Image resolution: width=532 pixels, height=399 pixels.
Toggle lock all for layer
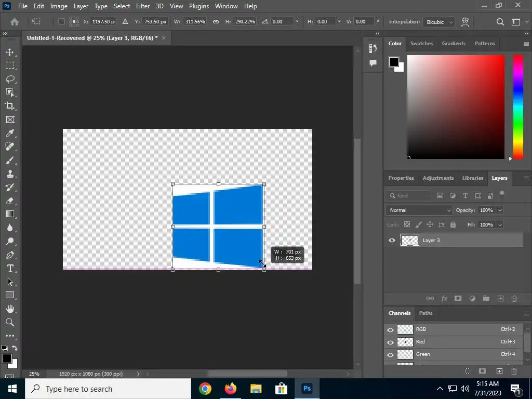pyautogui.click(x=453, y=224)
